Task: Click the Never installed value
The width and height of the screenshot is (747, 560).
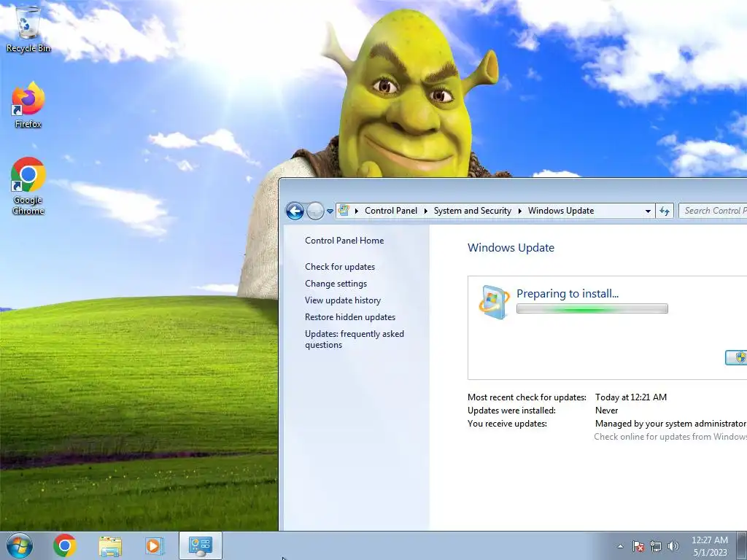Action: coord(606,410)
